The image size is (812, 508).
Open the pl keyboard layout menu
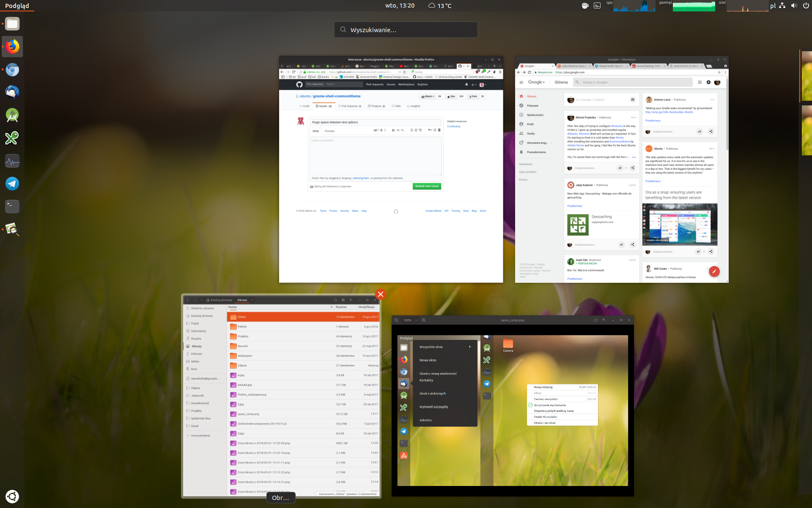(x=773, y=6)
